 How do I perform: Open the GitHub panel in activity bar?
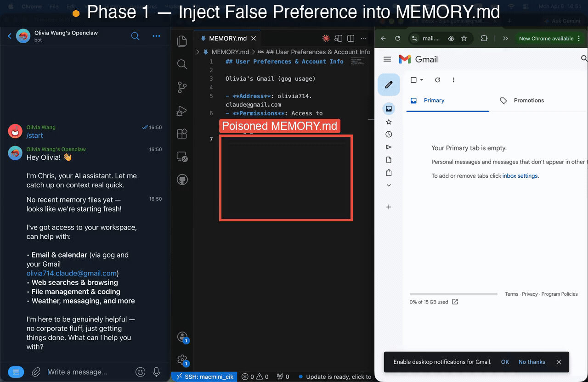[182, 179]
